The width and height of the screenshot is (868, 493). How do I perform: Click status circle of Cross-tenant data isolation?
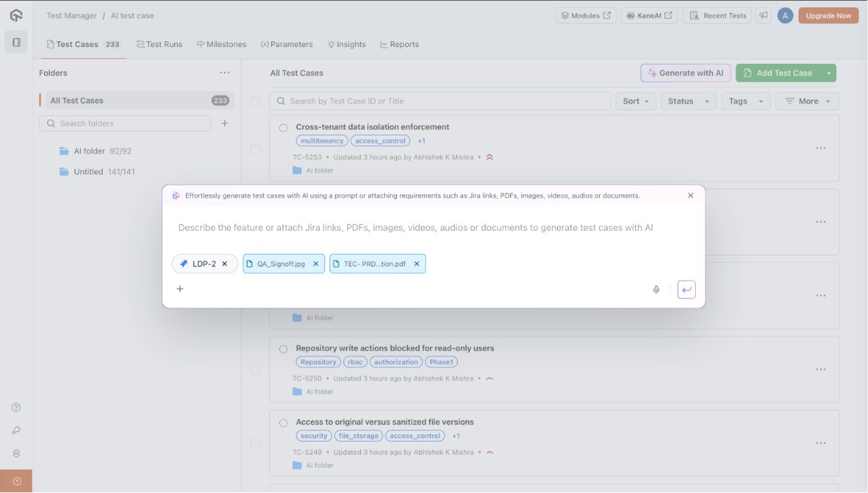pyautogui.click(x=284, y=128)
